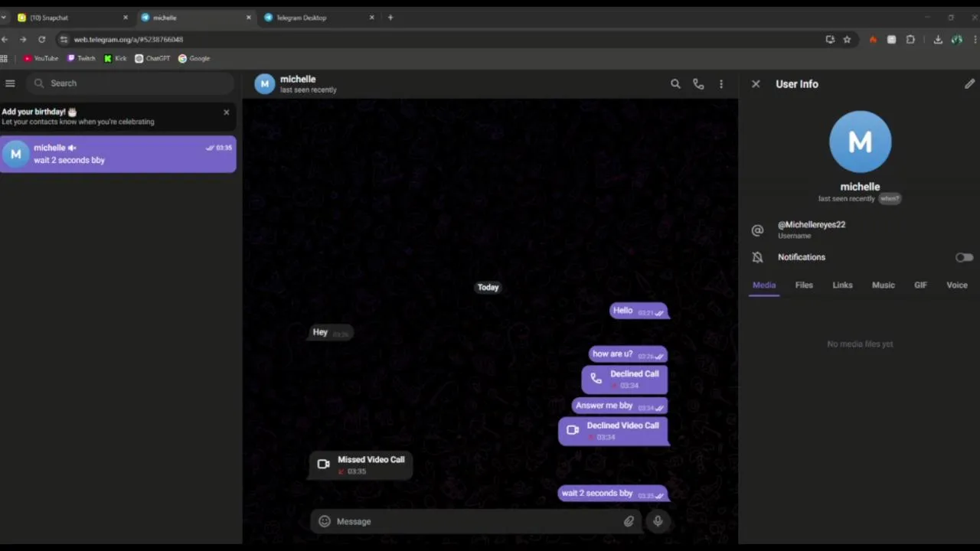
Task: Open the Telegram hamburger menu
Action: (10, 83)
